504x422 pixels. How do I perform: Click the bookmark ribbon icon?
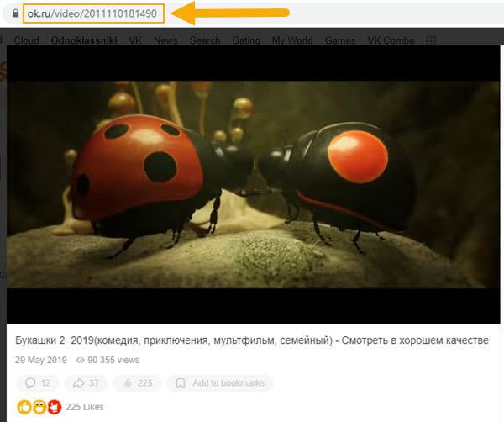click(181, 383)
